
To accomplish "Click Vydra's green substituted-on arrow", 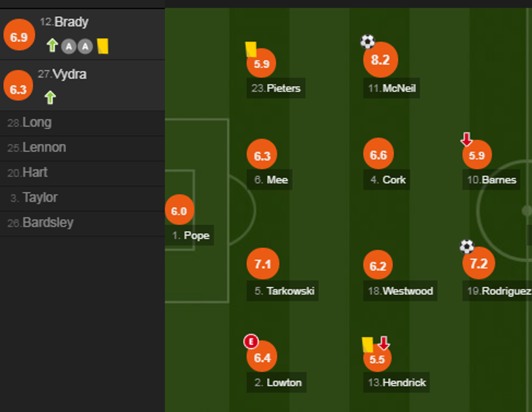I will (x=50, y=98).
